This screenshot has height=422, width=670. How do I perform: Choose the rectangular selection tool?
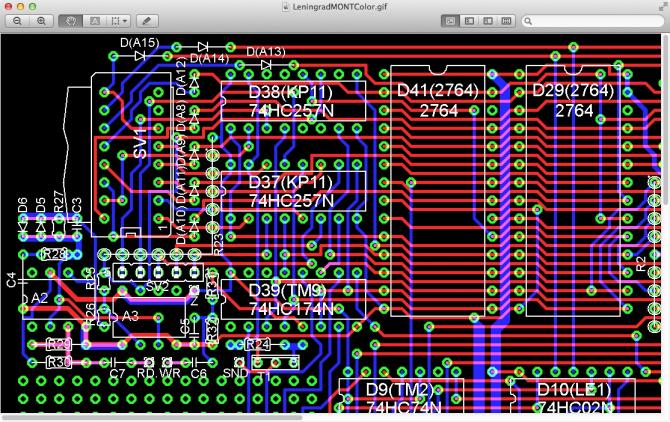click(x=116, y=20)
